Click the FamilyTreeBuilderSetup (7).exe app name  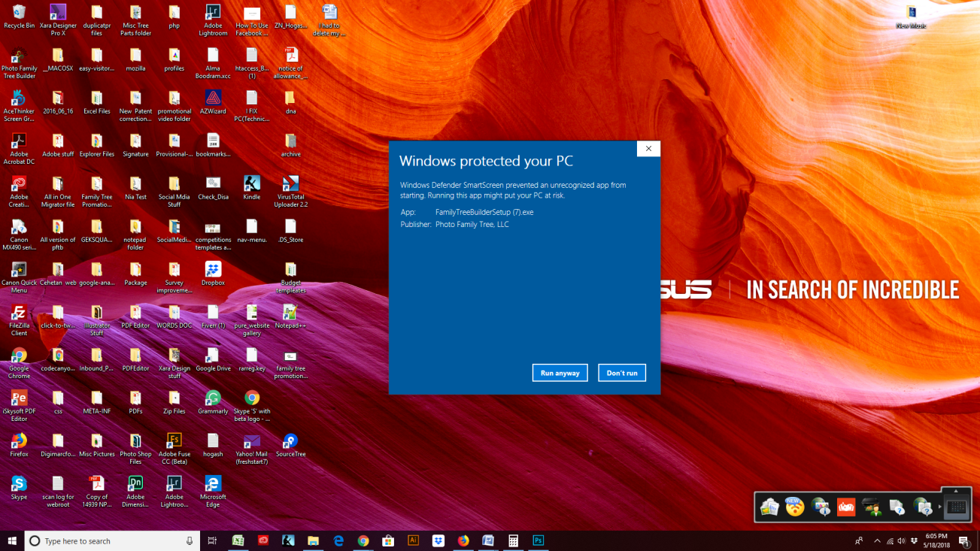484,212
